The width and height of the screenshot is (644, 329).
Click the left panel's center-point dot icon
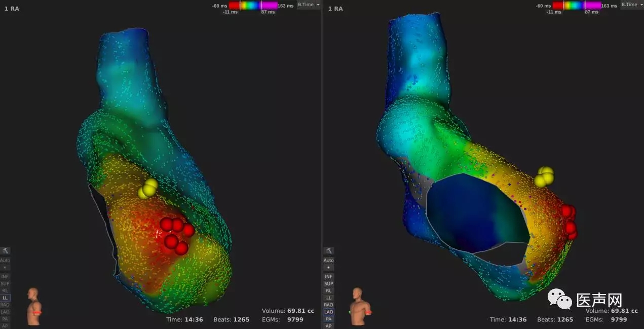point(5,267)
